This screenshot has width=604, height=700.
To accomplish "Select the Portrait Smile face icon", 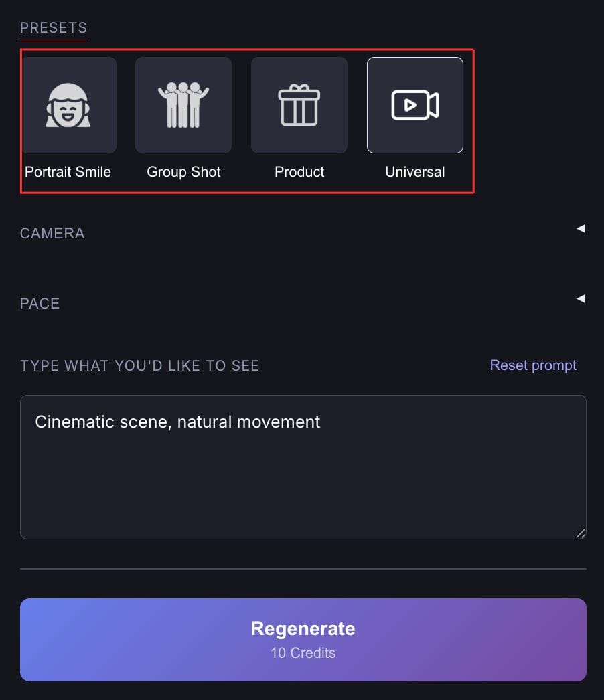I will tap(68, 105).
